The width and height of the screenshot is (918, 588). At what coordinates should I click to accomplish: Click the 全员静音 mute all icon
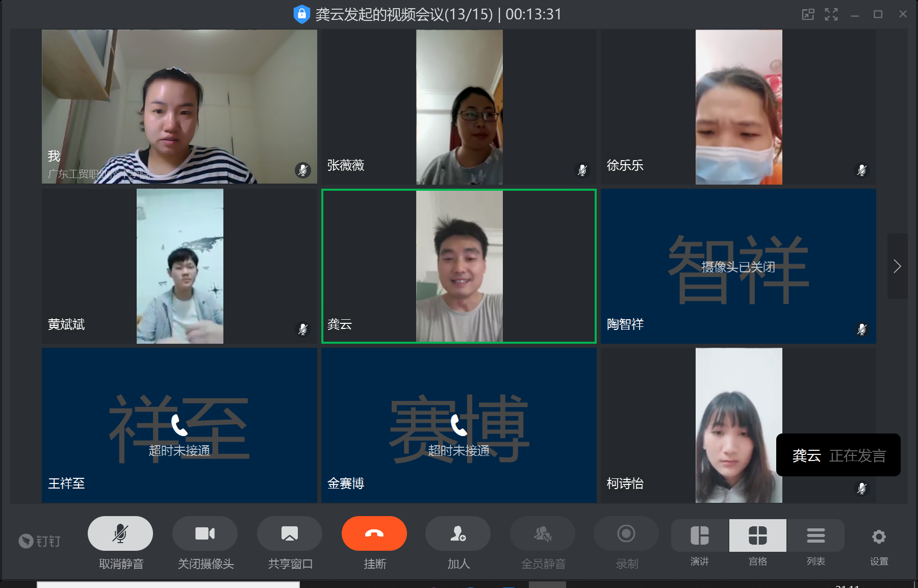tap(543, 533)
